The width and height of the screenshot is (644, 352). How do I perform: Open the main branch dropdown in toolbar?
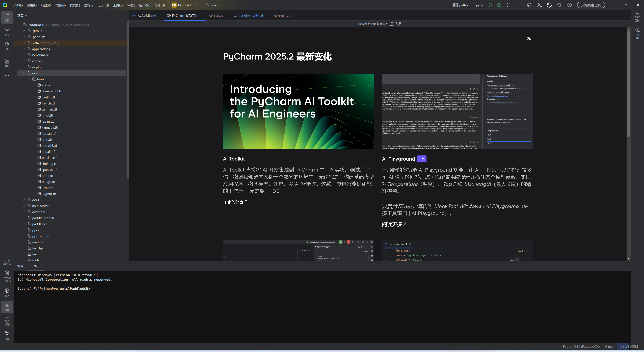(214, 5)
